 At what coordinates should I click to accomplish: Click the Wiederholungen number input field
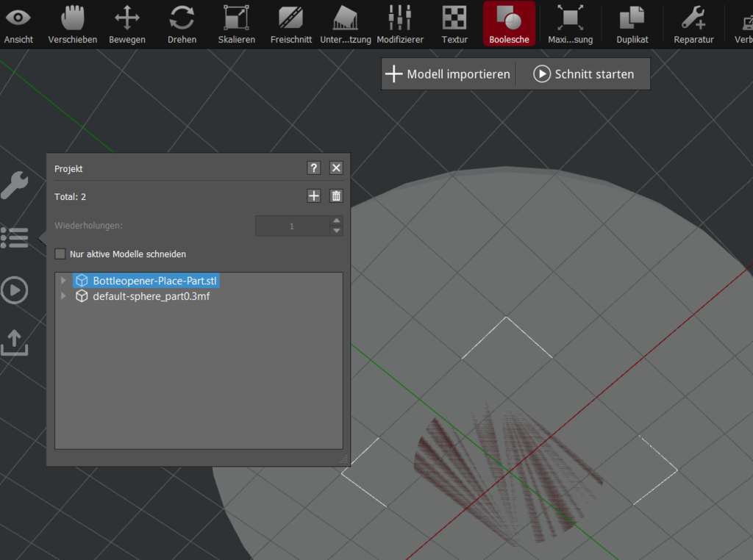(x=291, y=226)
